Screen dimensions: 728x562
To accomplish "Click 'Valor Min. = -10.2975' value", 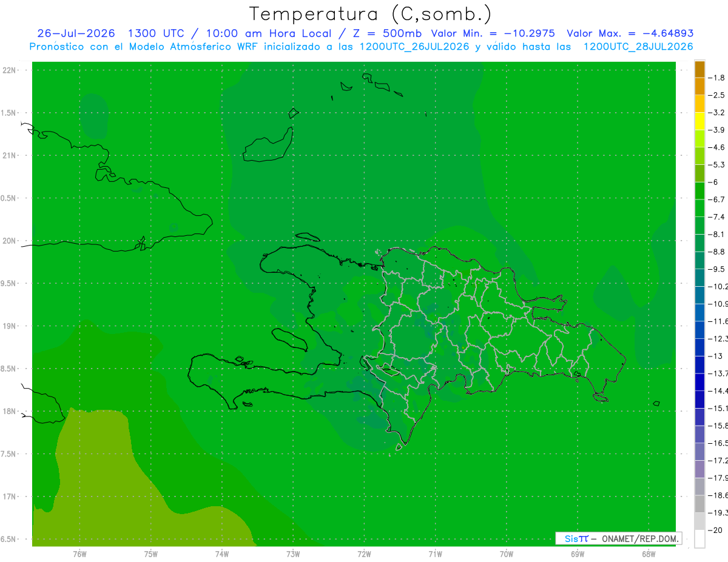I will tap(493, 33).
